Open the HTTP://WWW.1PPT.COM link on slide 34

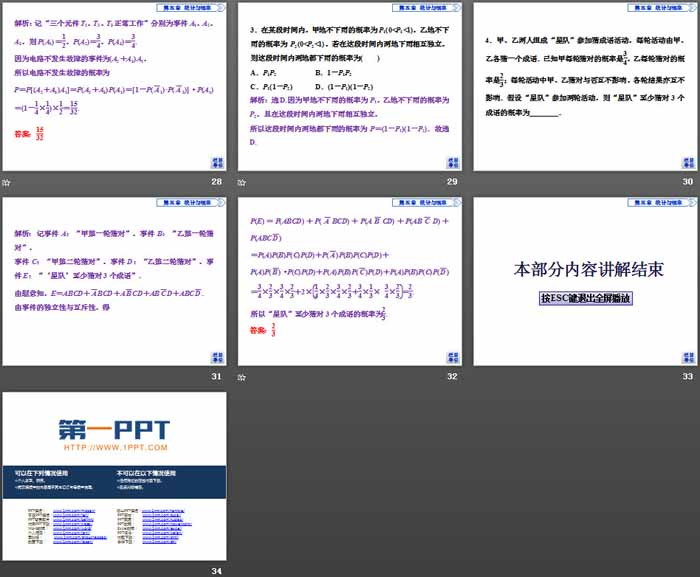[116, 447]
